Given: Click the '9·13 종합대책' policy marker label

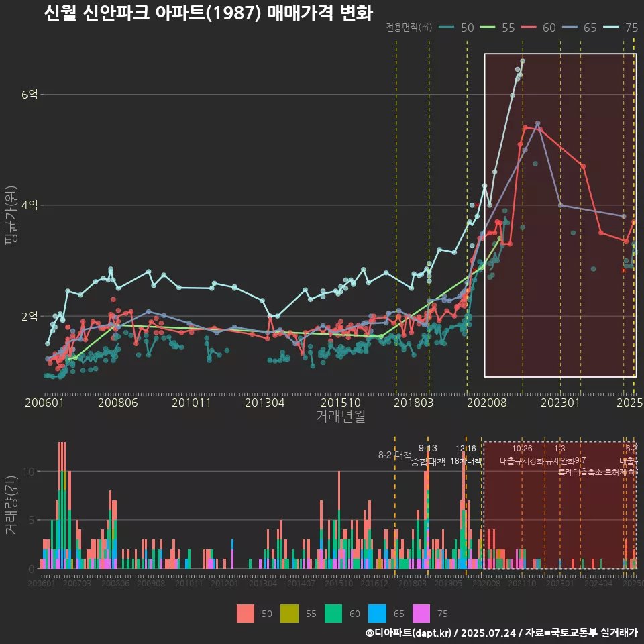Looking at the screenshot, I should [428, 455].
